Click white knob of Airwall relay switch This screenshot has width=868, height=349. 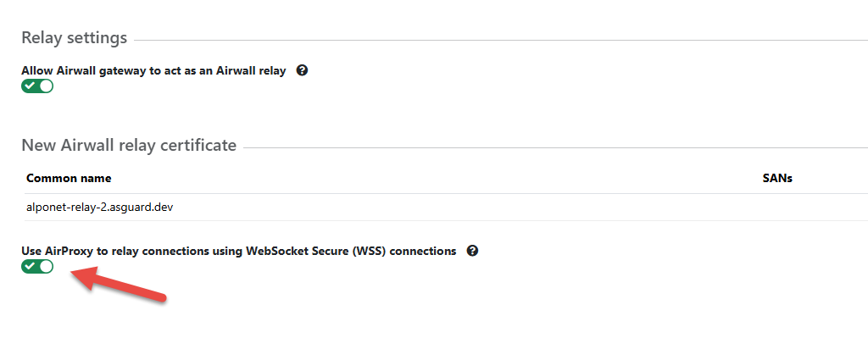point(46,86)
